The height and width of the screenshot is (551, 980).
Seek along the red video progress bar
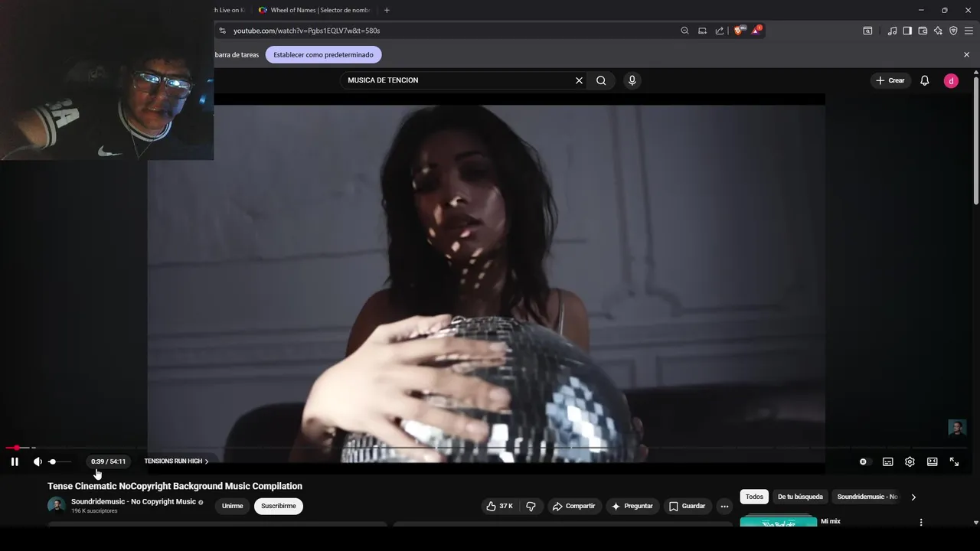pos(486,448)
